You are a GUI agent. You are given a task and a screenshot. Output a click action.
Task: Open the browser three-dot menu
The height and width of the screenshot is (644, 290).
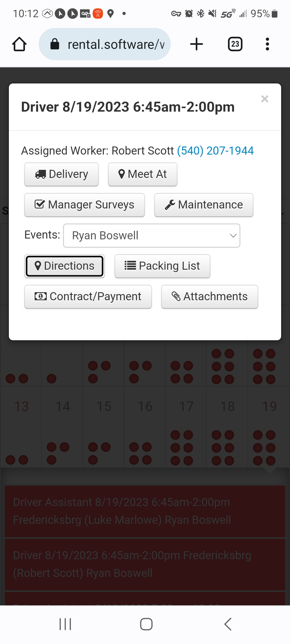click(x=267, y=44)
